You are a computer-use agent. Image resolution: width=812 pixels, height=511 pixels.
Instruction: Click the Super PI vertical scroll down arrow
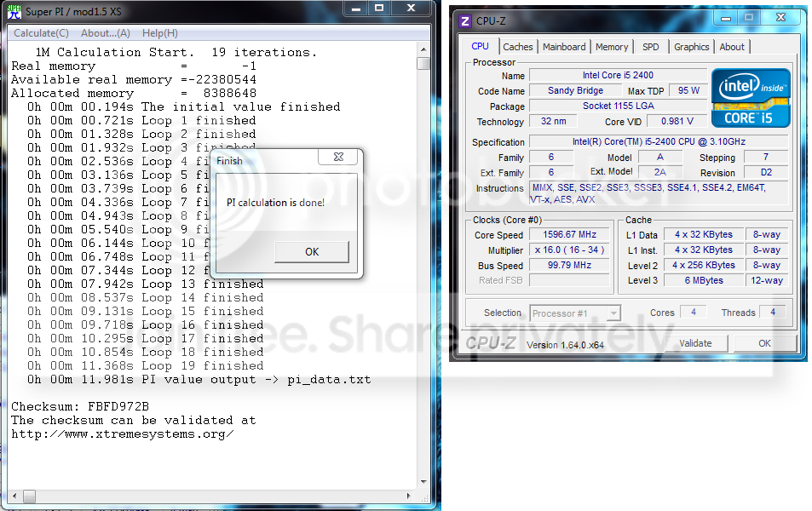pos(423,481)
